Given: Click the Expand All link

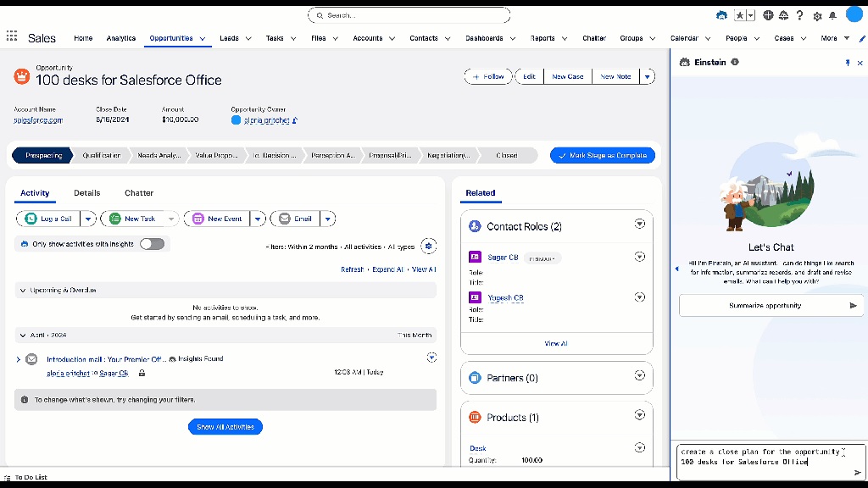Looking at the screenshot, I should coord(387,269).
